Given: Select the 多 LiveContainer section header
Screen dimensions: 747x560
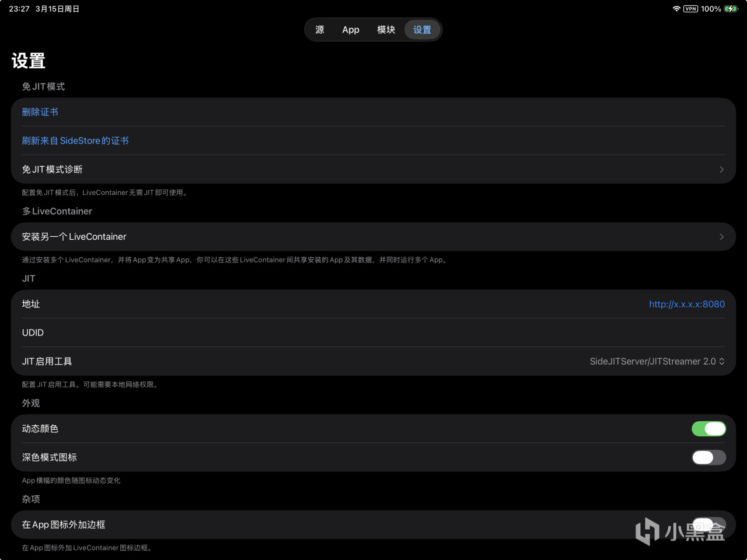Looking at the screenshot, I should [57, 211].
